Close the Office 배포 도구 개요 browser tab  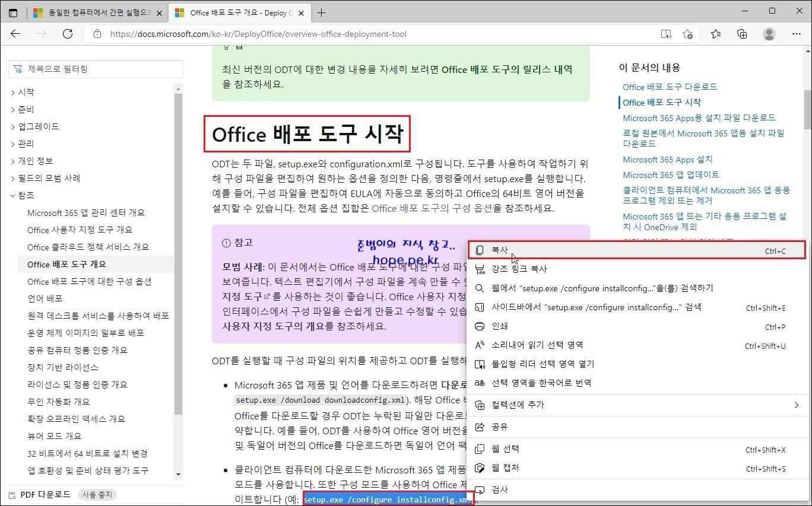[x=300, y=12]
